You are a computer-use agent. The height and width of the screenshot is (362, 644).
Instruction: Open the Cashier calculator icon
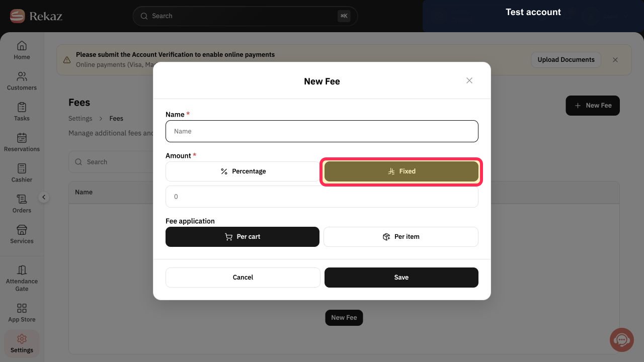[22, 168]
